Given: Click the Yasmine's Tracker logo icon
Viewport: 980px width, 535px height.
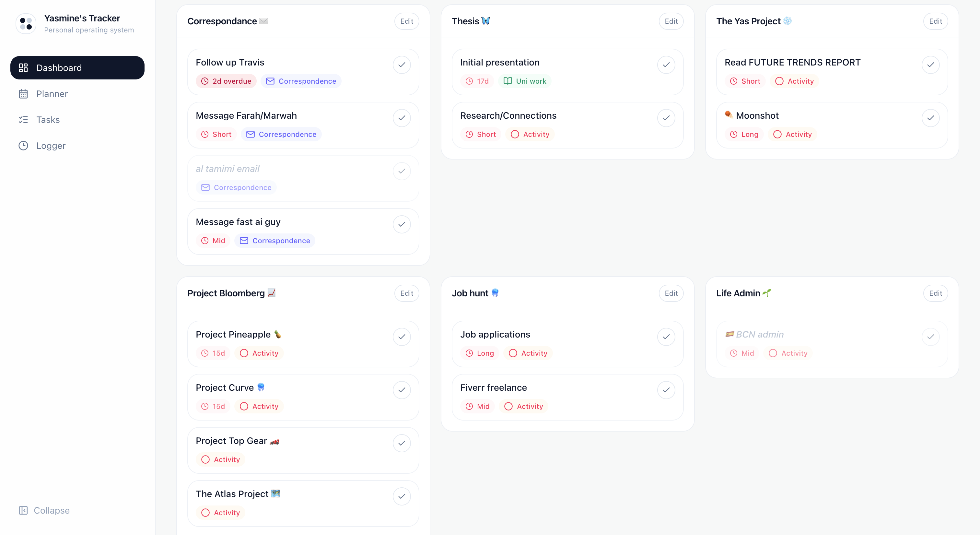Looking at the screenshot, I should [x=26, y=24].
